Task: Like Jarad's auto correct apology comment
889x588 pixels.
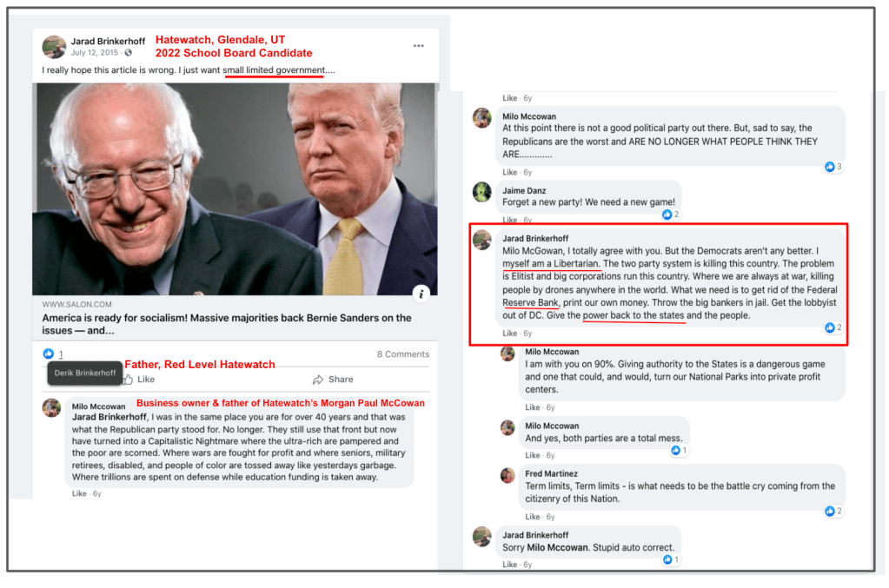Action: coord(509,565)
